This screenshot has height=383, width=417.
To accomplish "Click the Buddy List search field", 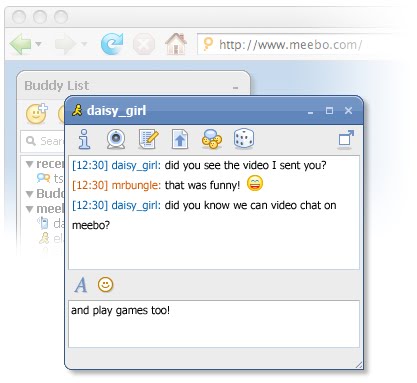I will click(x=43, y=141).
